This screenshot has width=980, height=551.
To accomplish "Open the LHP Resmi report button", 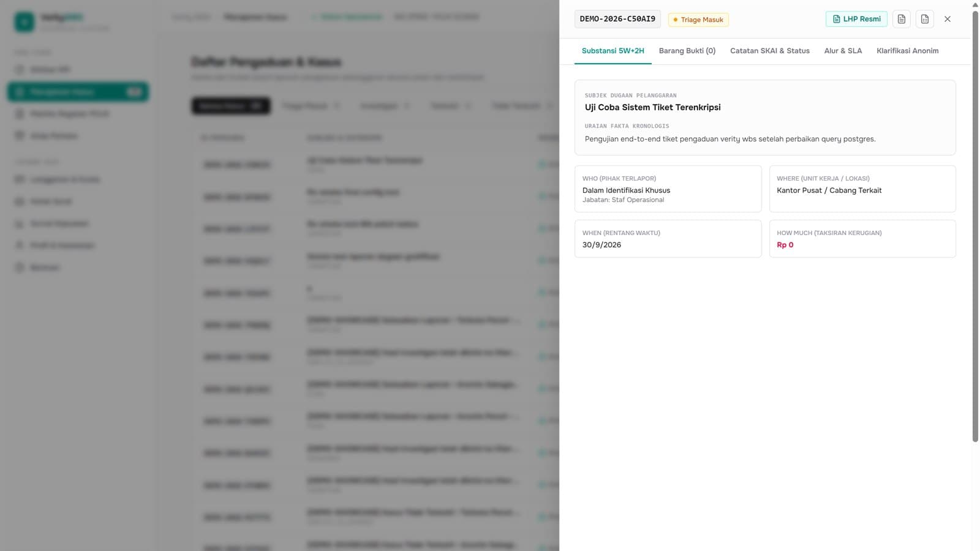I will coord(856,19).
